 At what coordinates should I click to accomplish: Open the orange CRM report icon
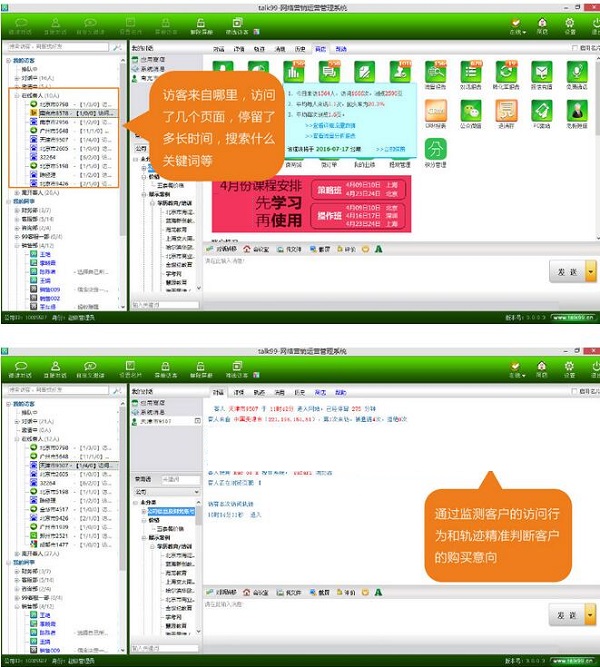[x=436, y=110]
